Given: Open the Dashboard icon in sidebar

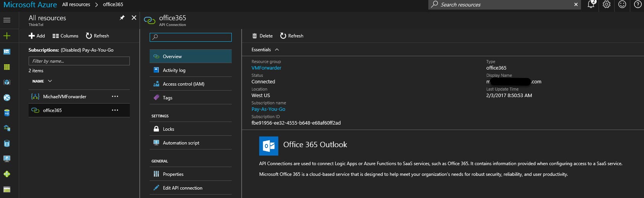Looking at the screenshot, I should coord(7,52).
